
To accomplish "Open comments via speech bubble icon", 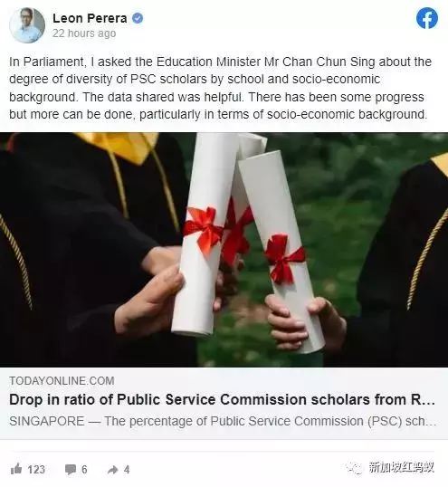I will pos(71,469).
